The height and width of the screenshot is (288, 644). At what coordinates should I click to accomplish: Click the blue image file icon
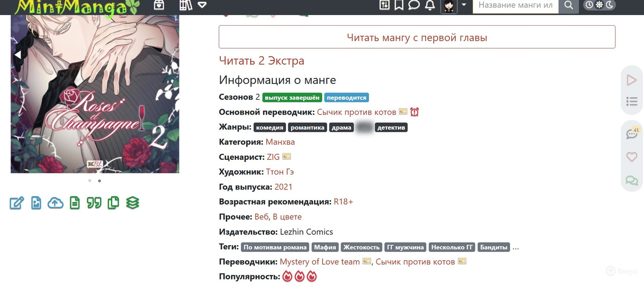click(x=36, y=203)
